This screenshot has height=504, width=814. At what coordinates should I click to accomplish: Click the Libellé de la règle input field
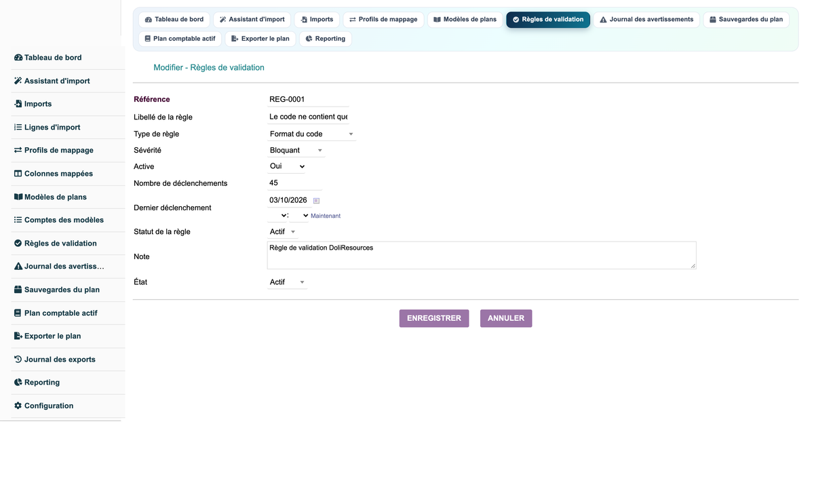[308, 117]
